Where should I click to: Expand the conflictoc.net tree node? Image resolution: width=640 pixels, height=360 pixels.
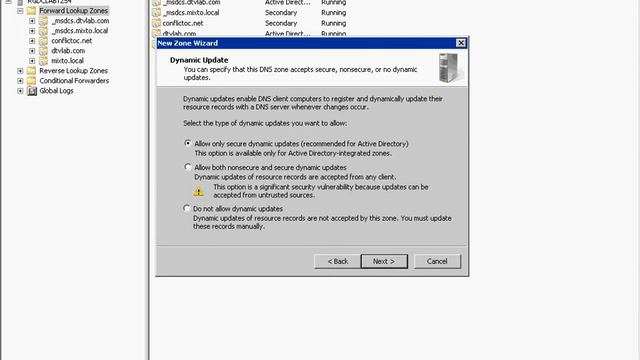click(32, 41)
